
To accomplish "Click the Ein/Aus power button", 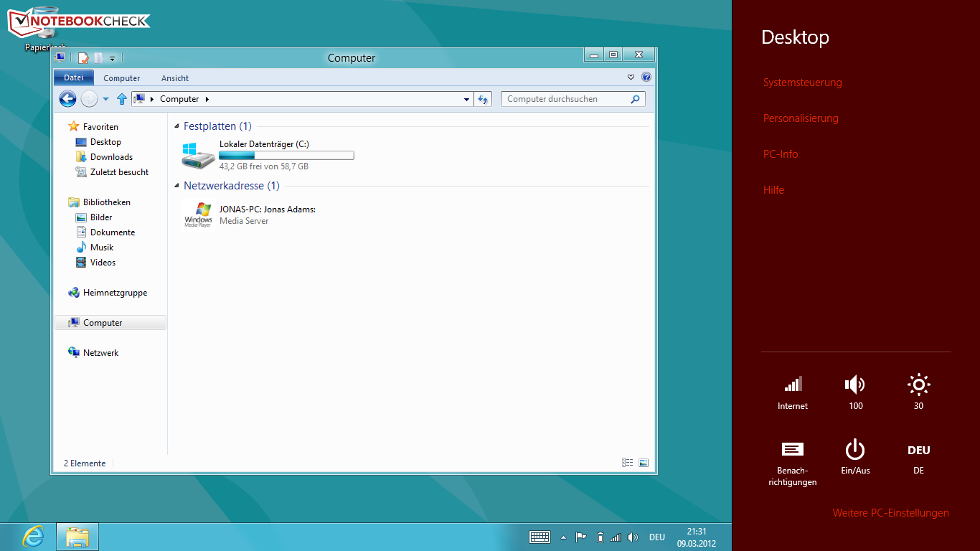I will click(x=855, y=458).
